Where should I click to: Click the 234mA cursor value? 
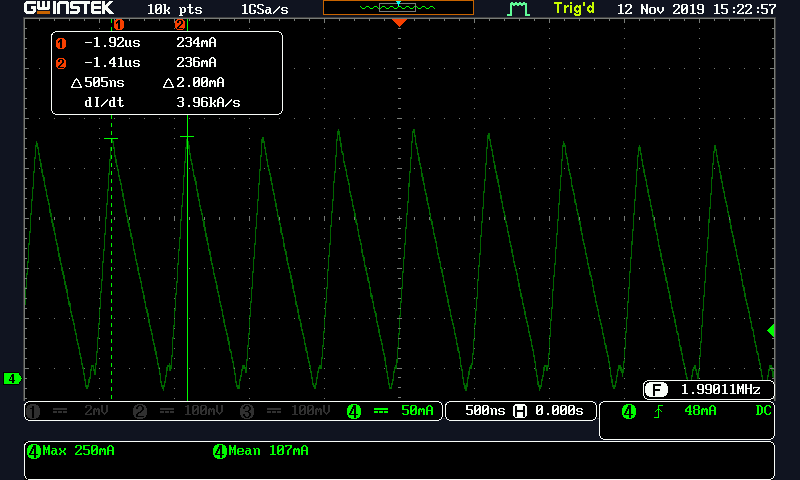[x=196, y=42]
